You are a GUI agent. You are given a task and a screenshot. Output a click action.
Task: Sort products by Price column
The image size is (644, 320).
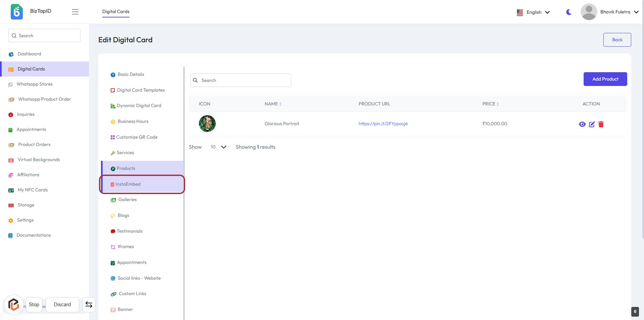pyautogui.click(x=490, y=104)
